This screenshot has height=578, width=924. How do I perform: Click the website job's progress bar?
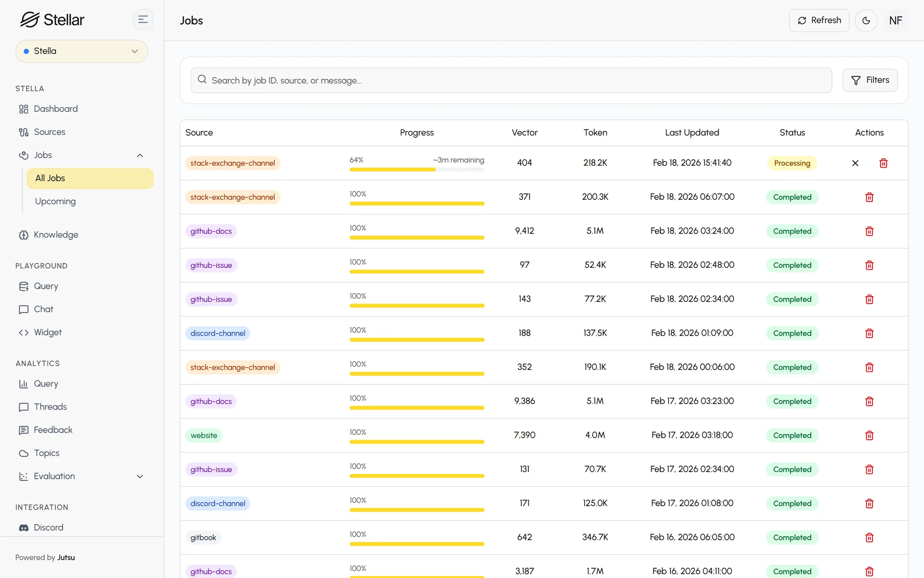pos(417,442)
